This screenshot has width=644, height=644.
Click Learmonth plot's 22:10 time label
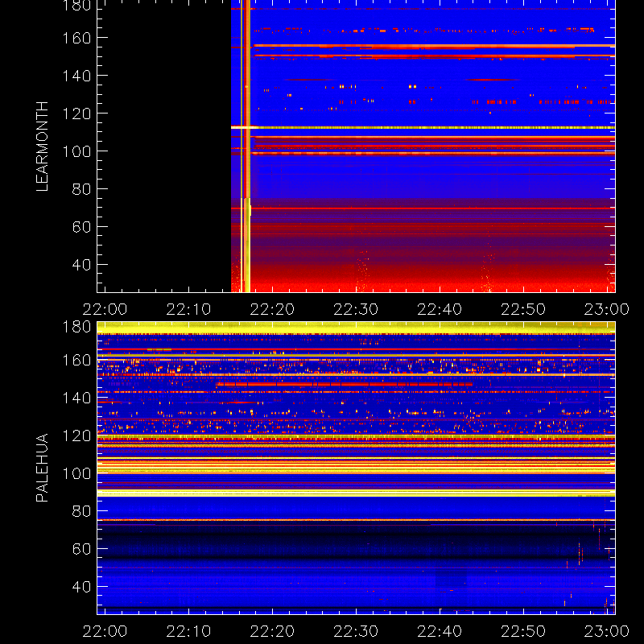coord(188,309)
